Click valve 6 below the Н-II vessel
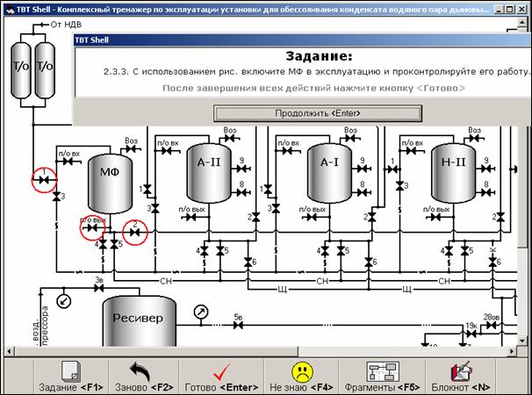The width and height of the screenshot is (532, 395). (492, 262)
